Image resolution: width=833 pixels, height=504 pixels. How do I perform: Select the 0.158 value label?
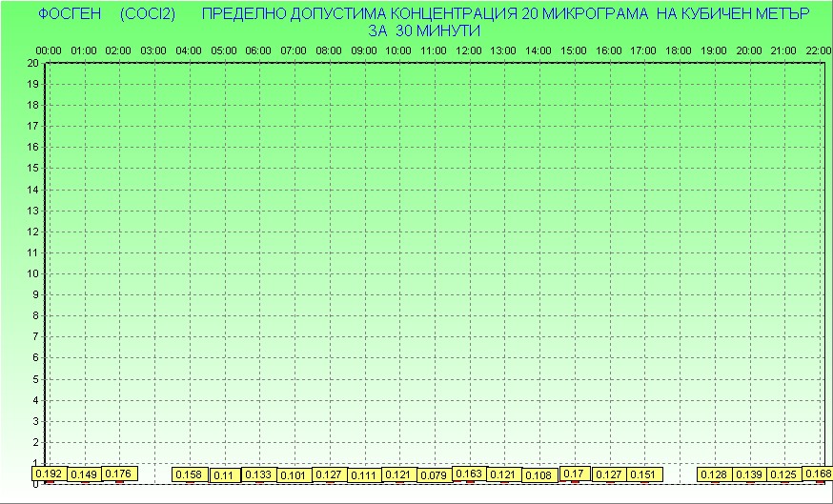[190, 474]
